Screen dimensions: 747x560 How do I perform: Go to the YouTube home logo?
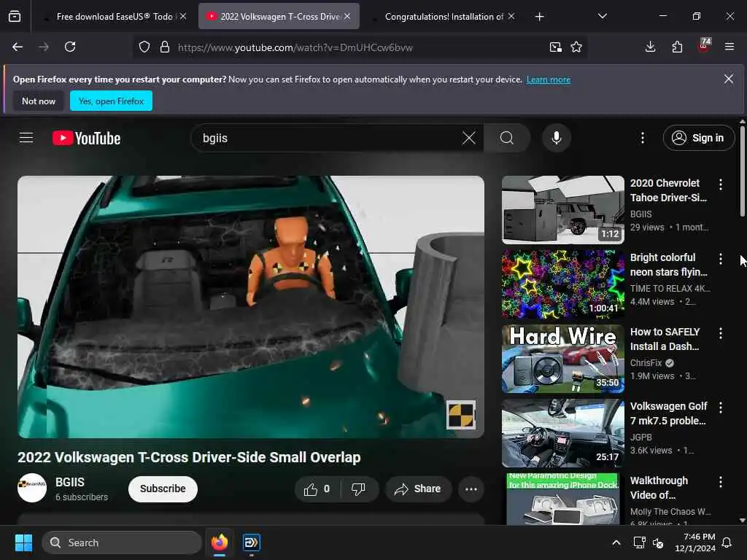86,138
